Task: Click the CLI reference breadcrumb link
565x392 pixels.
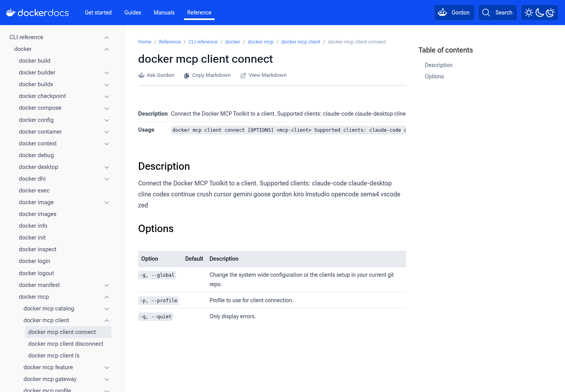Action: point(203,42)
